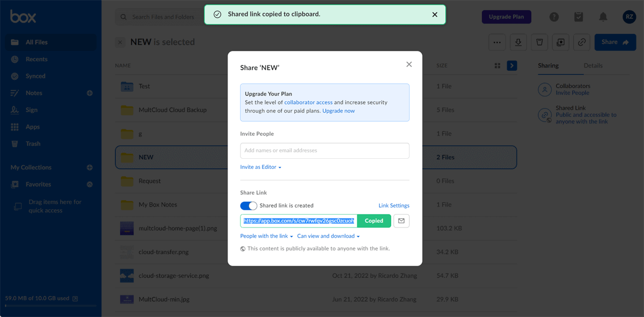Open the More options menu in the toolbar
644x317 pixels.
tap(497, 42)
